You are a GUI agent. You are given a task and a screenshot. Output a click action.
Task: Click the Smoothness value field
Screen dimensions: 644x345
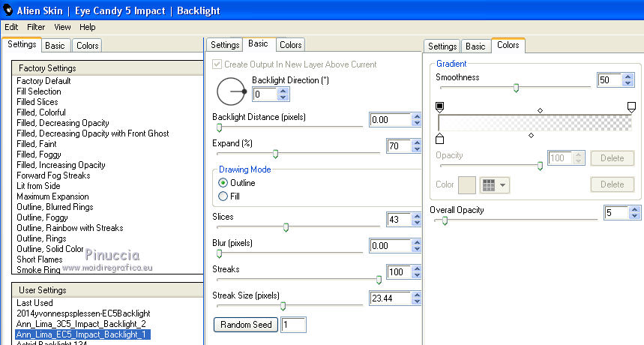click(x=610, y=79)
